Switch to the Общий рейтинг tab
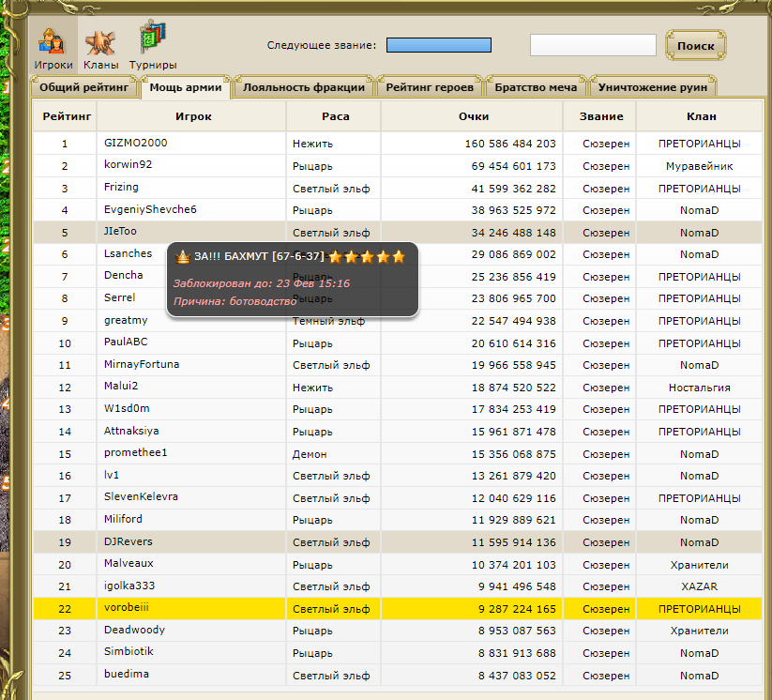The image size is (772, 700). tap(83, 87)
